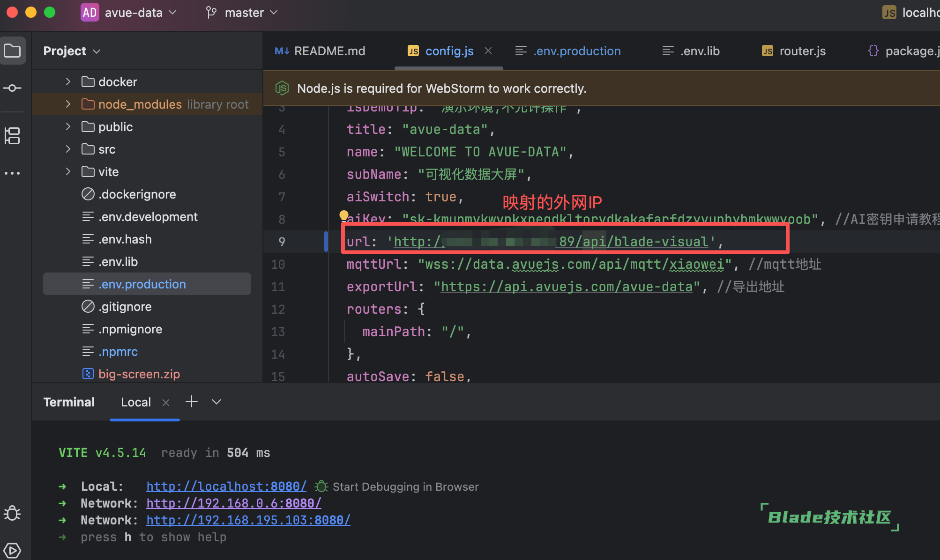
Task: Select .gitignore in the project tree
Action: click(x=125, y=307)
